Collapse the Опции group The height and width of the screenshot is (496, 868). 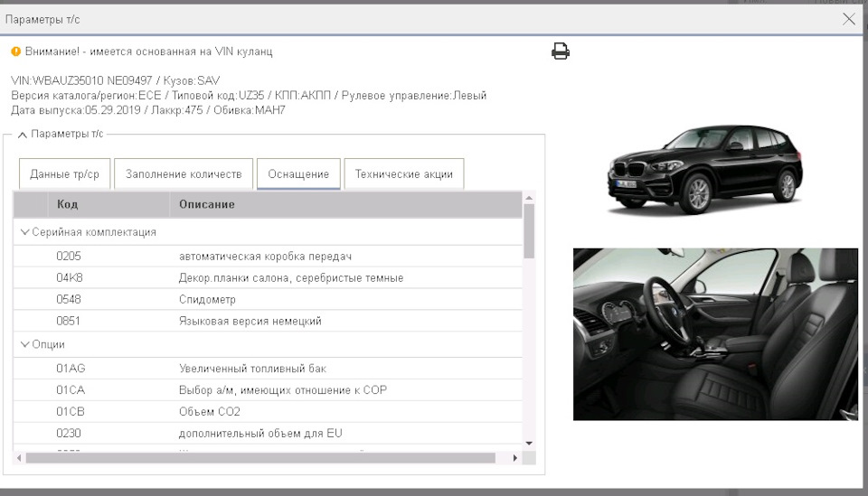click(x=24, y=344)
